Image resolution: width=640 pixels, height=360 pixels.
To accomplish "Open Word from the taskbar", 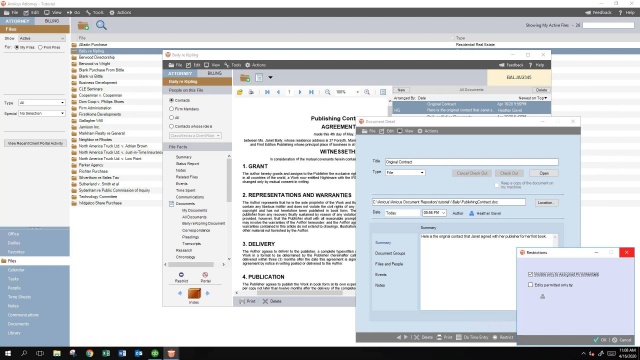I will [x=122, y=353].
